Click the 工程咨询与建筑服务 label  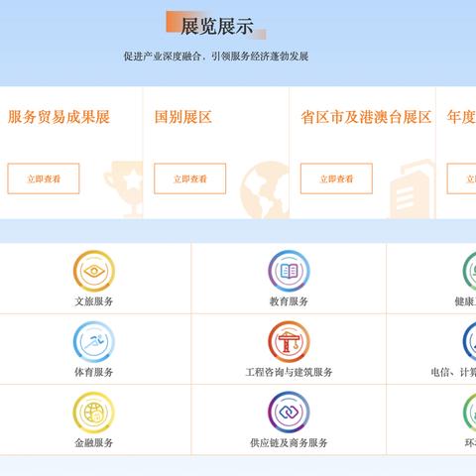click(289, 372)
